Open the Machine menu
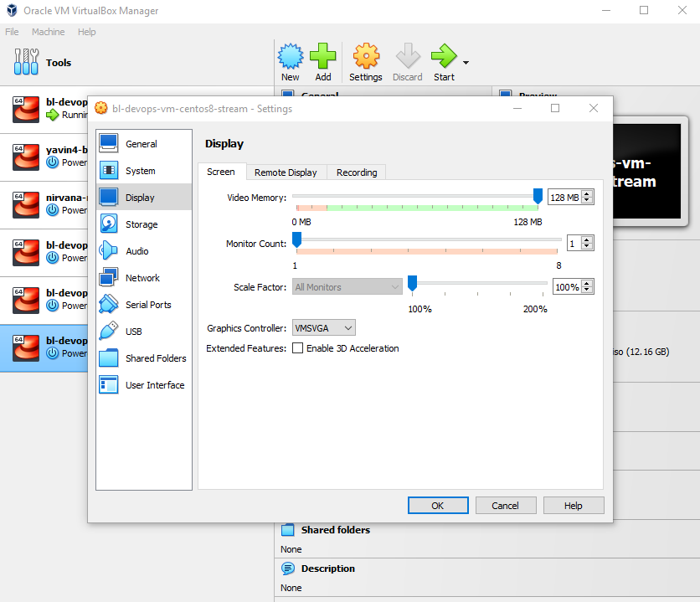This screenshot has height=602, width=700. point(49,32)
